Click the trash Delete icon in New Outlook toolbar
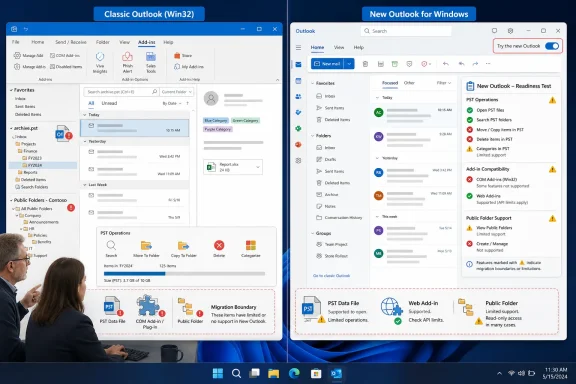This screenshot has width=576, height=384. coord(365,64)
